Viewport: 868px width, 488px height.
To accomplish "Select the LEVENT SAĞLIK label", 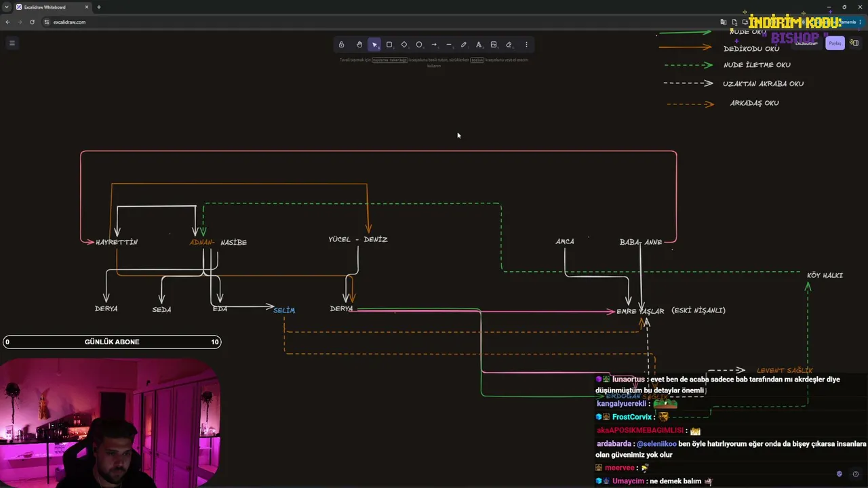I will (x=785, y=370).
